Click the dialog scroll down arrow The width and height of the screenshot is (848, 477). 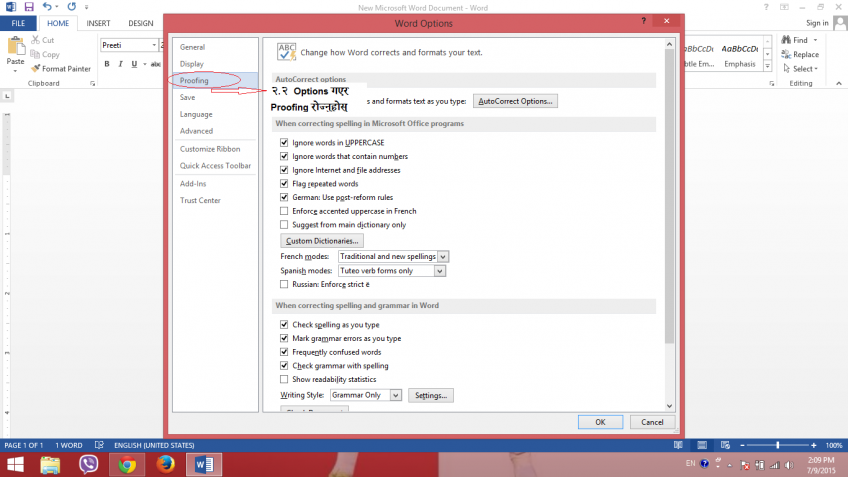tap(670, 406)
